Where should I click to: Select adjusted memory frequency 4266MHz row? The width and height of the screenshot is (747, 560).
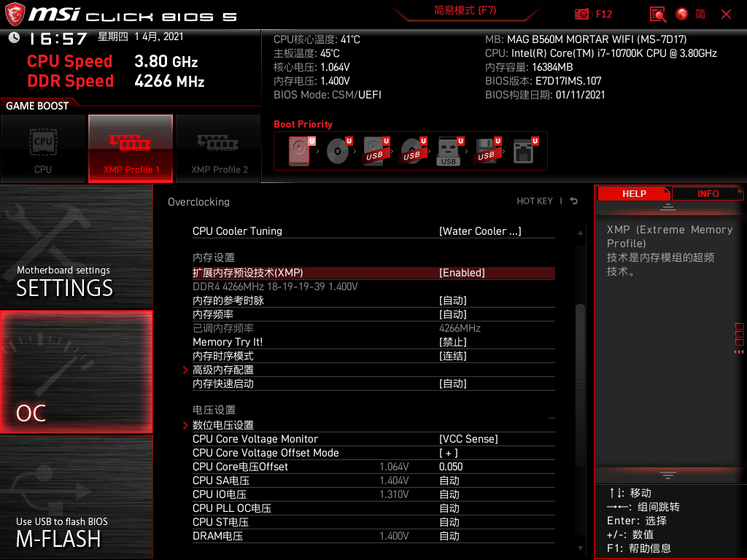tap(373, 328)
